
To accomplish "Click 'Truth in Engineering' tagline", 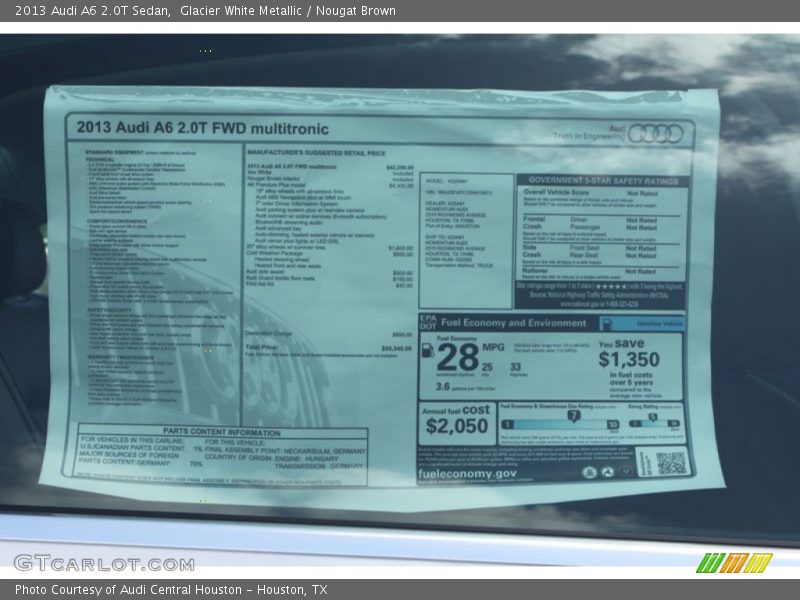I will [589, 136].
